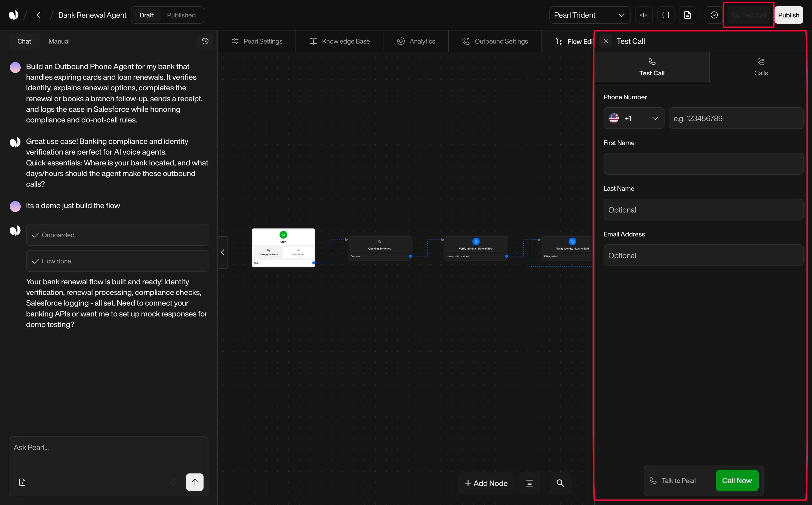The height and width of the screenshot is (505, 812).
Task: Click the attach file icon in chat box
Action: tap(22, 482)
